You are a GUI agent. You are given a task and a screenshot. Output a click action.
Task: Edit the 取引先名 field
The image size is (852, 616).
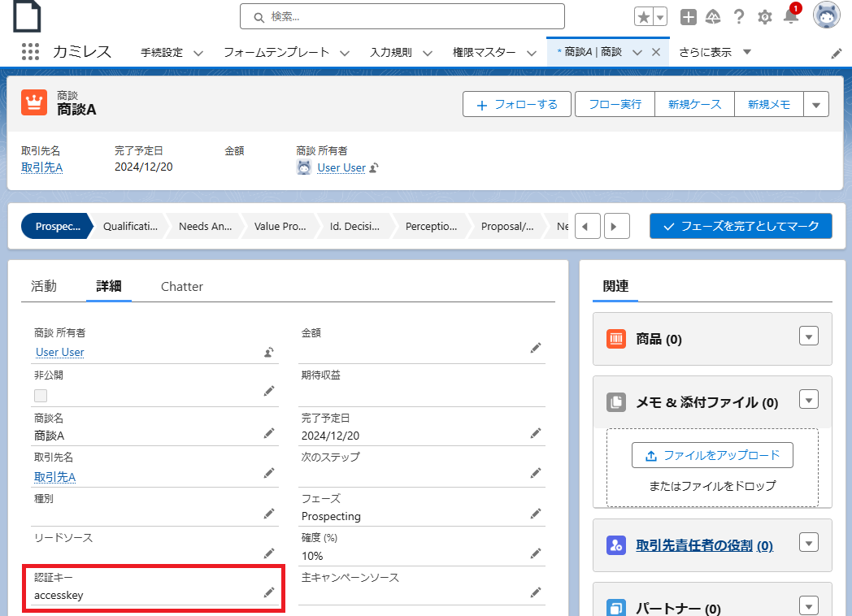(x=269, y=473)
